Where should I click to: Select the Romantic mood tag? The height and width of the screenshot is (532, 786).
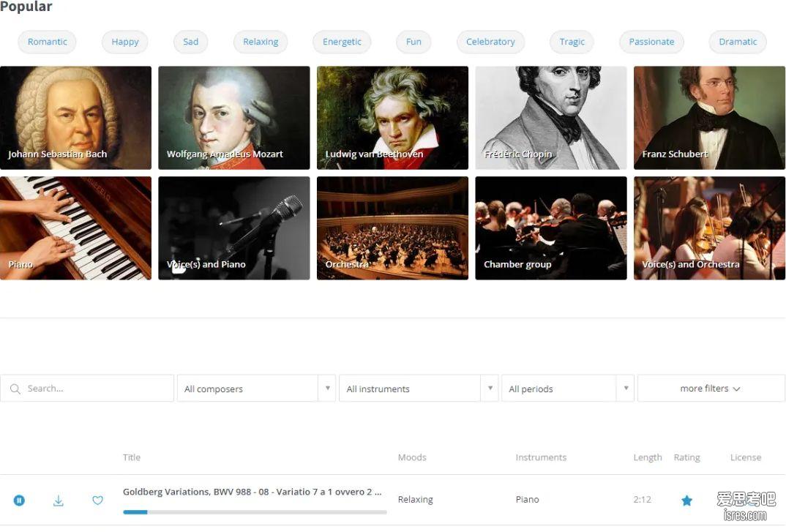tap(47, 42)
